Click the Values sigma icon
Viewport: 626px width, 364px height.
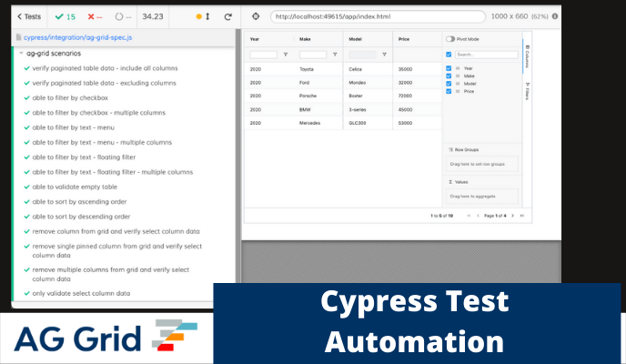tap(450, 182)
